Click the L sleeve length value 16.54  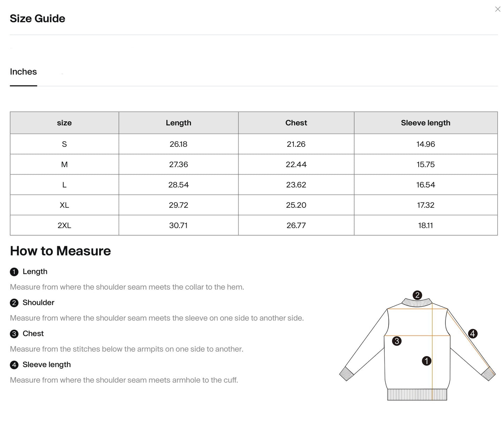(426, 185)
